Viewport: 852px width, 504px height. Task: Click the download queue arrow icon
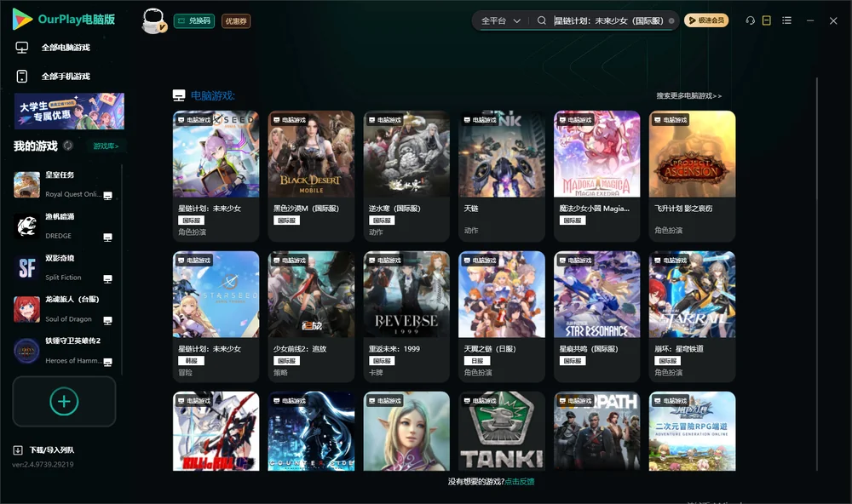[x=18, y=450]
